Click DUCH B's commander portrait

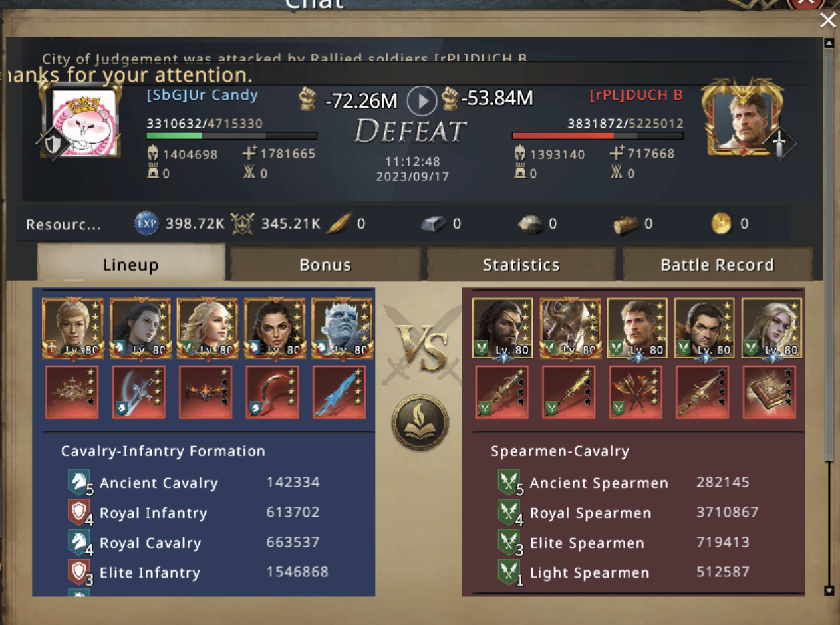pos(743,118)
